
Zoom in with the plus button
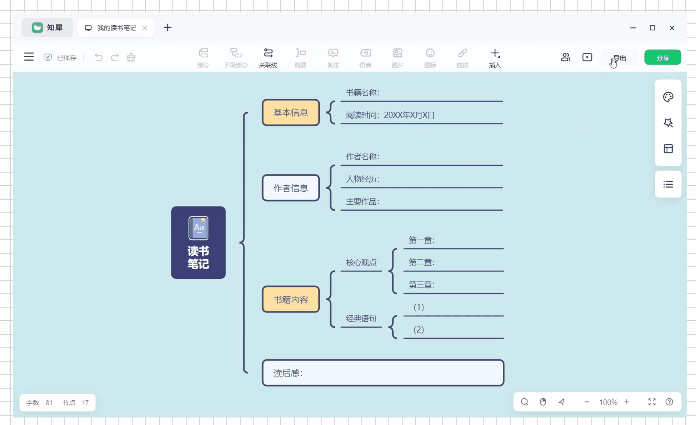(626, 402)
